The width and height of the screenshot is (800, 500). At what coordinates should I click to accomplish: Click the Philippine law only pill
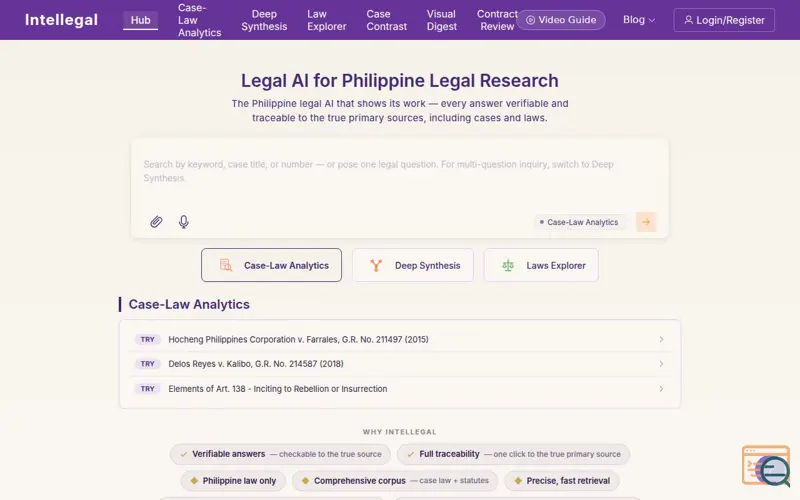[x=233, y=481]
